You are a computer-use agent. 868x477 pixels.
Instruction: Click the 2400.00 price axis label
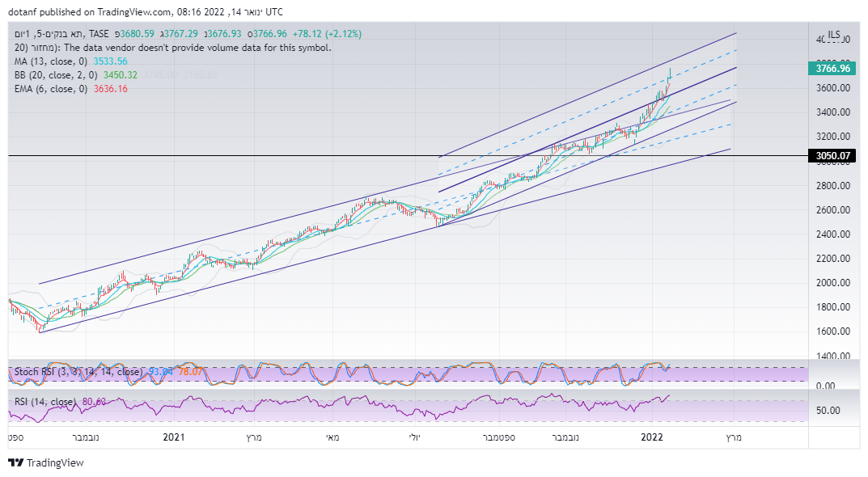[833, 234]
